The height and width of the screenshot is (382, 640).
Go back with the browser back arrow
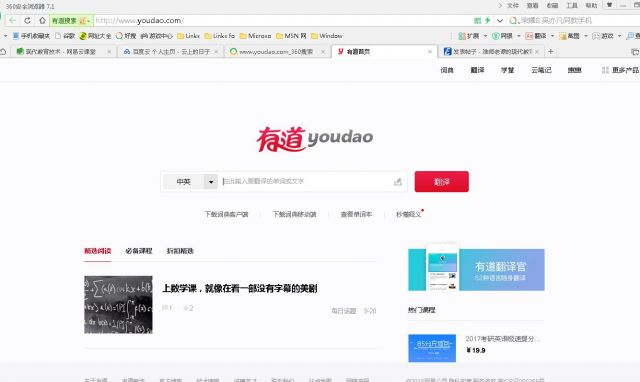click(x=12, y=20)
